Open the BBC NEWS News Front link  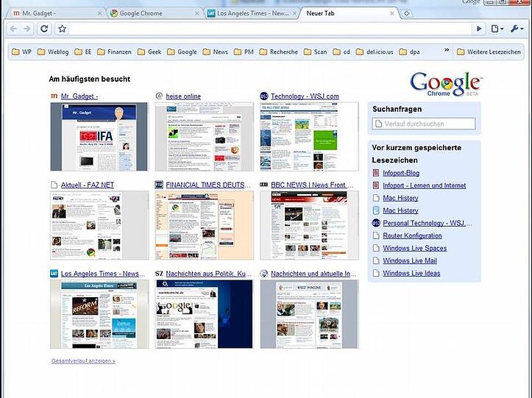click(x=312, y=185)
